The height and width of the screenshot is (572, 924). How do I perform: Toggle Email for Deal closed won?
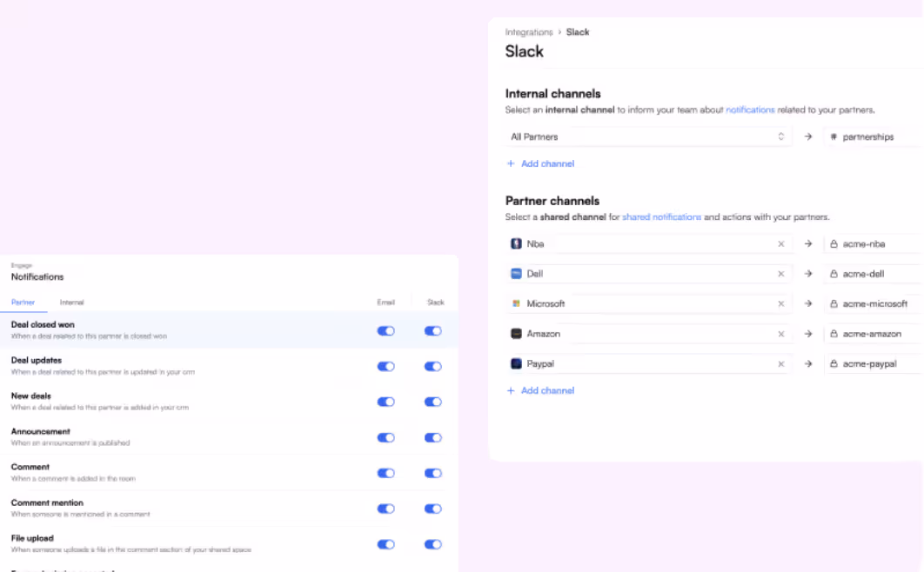coord(386,330)
